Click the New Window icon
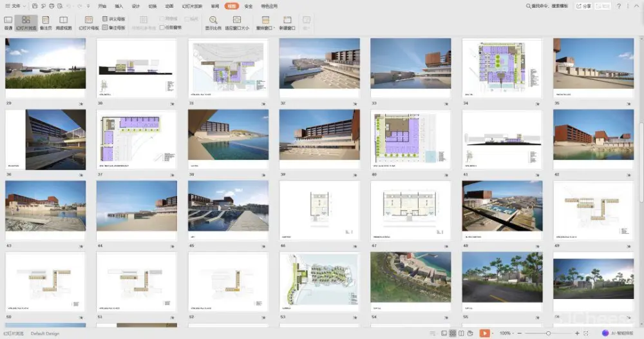 coord(287,23)
